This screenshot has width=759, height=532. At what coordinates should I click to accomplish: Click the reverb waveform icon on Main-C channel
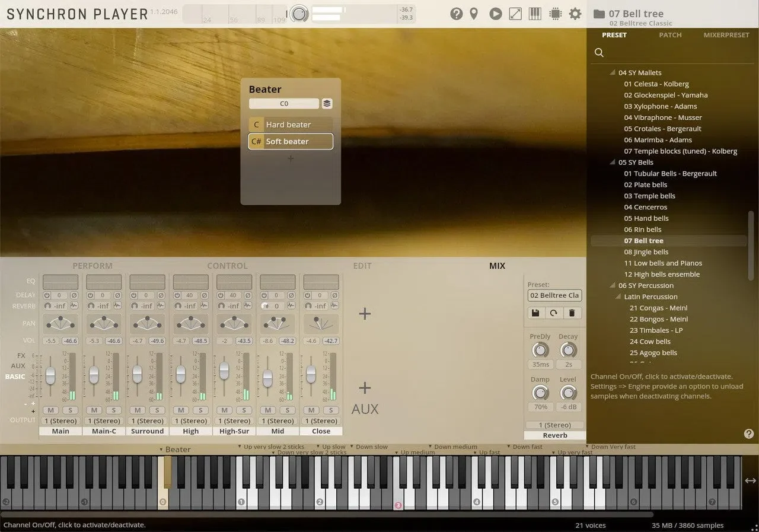pyautogui.click(x=117, y=305)
